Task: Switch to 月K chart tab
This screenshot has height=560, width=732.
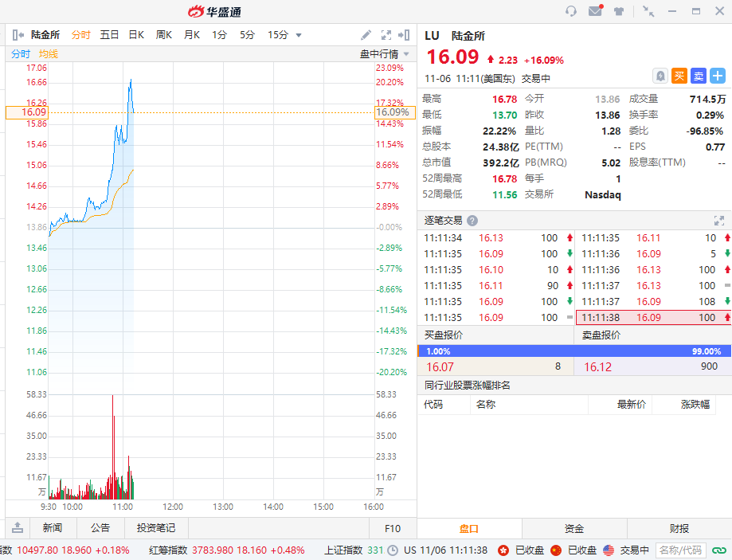Action: pos(192,35)
